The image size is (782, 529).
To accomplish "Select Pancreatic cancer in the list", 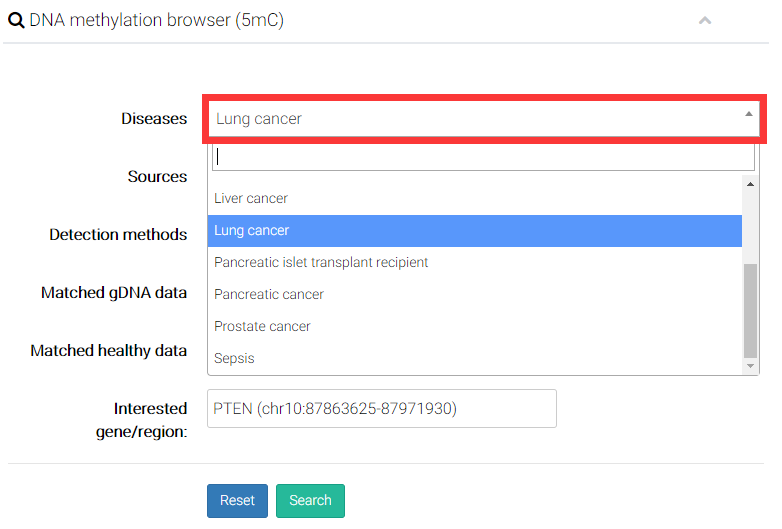I will tap(269, 294).
